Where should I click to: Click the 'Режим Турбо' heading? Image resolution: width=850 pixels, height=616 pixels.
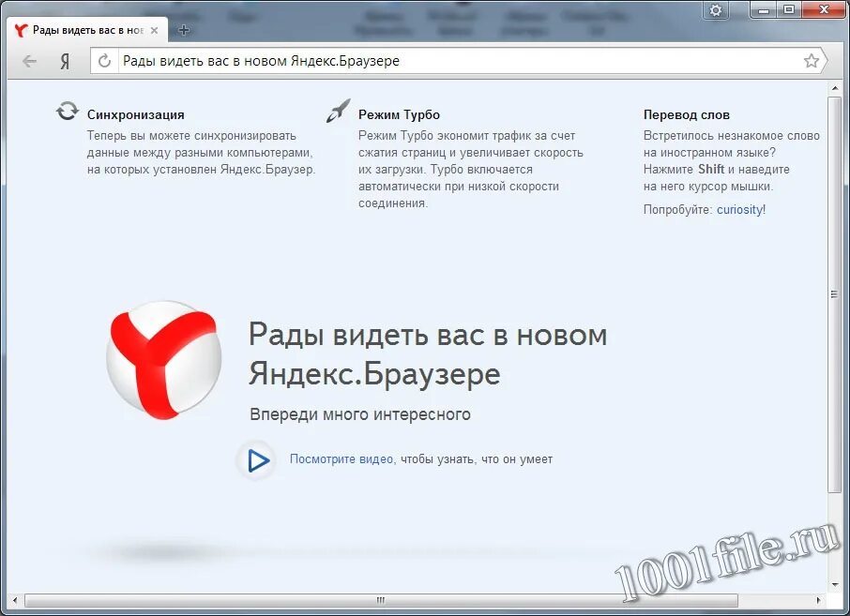click(399, 115)
